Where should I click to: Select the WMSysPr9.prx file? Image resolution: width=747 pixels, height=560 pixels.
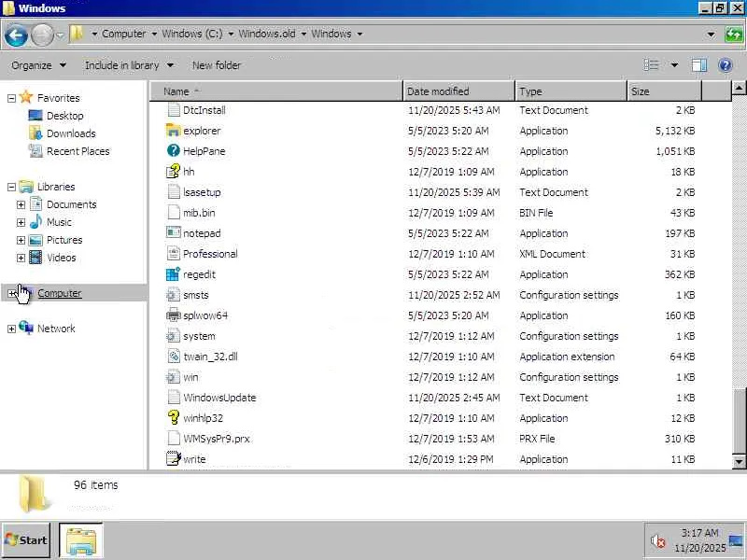pos(217,439)
